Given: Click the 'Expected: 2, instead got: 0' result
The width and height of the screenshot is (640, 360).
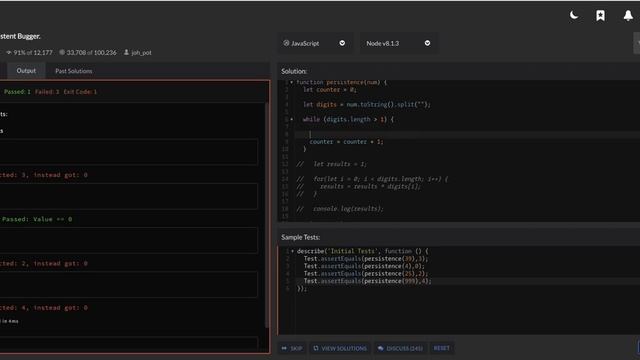Looking at the screenshot, I should click(44, 264).
